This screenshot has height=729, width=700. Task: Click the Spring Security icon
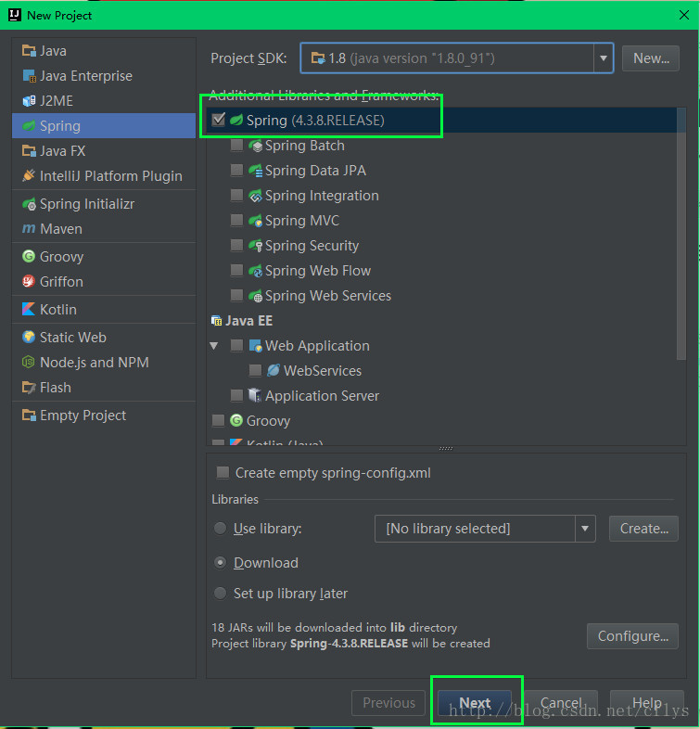click(x=255, y=246)
